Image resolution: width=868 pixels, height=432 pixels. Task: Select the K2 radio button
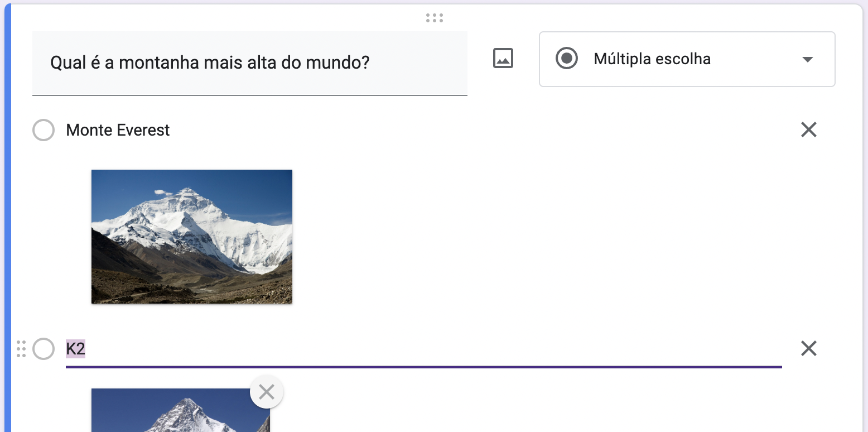(44, 349)
